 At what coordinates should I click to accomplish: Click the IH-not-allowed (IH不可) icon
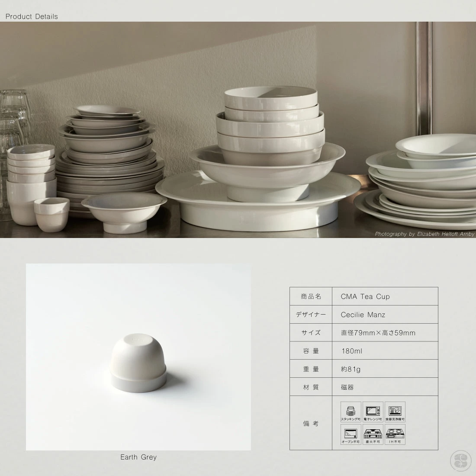[395, 434]
